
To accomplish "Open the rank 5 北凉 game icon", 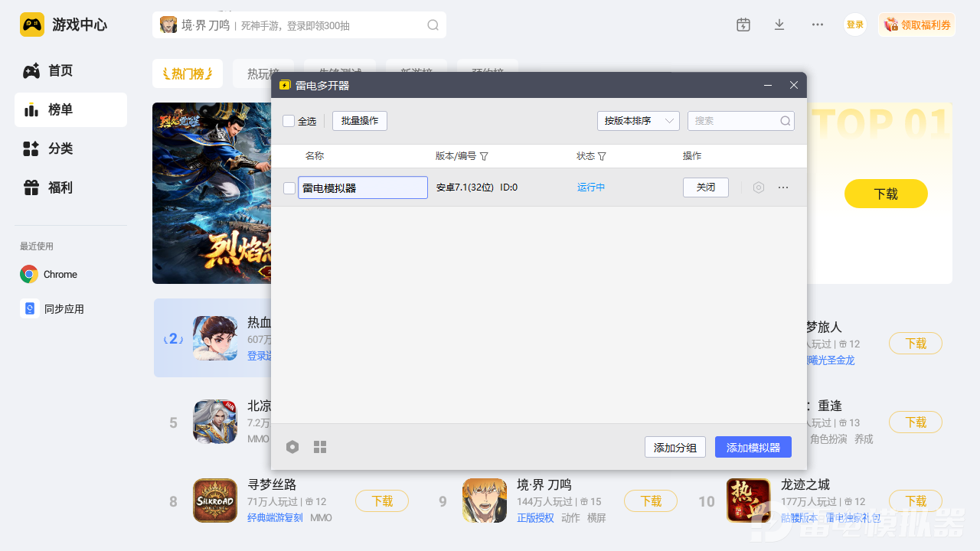I will click(x=215, y=422).
